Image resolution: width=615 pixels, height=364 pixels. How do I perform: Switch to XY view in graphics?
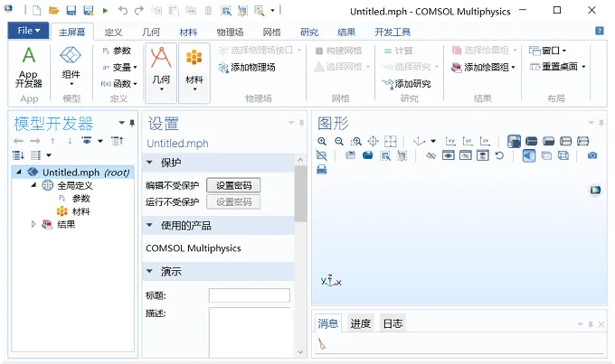tap(450, 142)
